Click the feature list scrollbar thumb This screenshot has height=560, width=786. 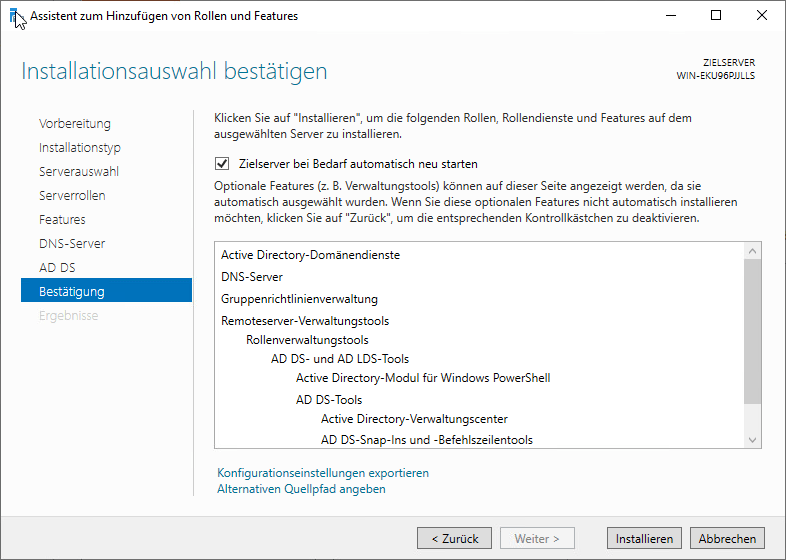tap(752, 331)
